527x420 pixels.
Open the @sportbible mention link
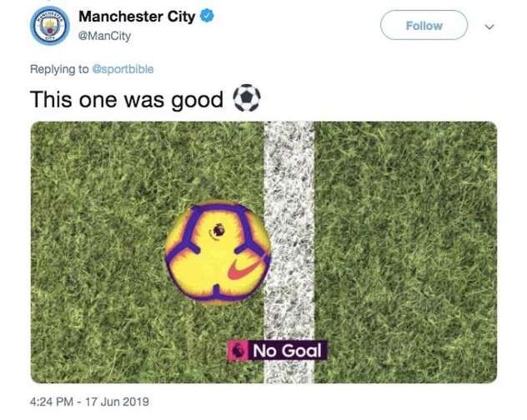123,69
